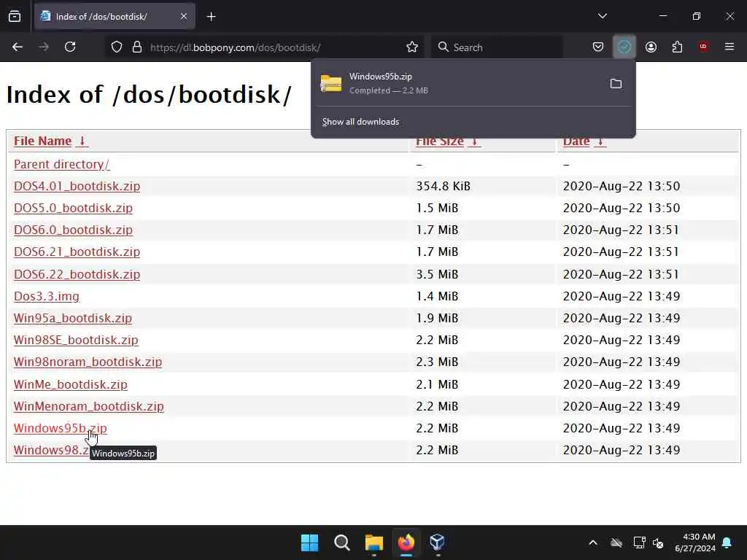
Task: Close the Index of /dos/bootdisk/ tab
Action: (x=184, y=17)
